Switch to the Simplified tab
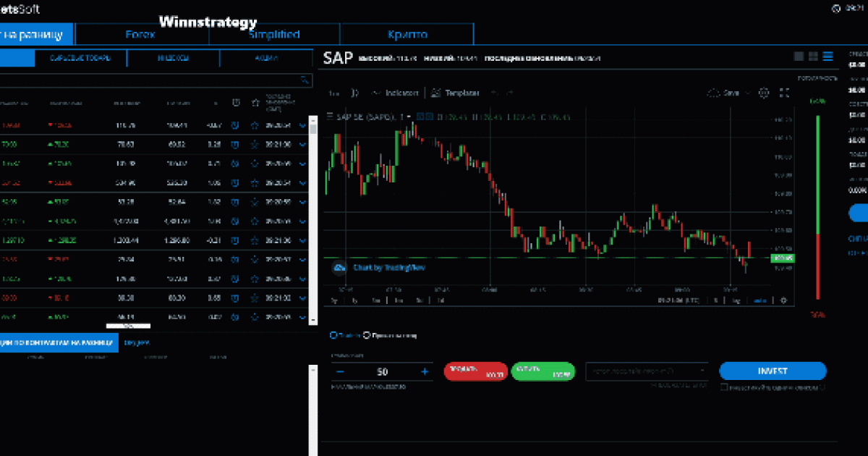Screen dimensions: 868x456 273,34
